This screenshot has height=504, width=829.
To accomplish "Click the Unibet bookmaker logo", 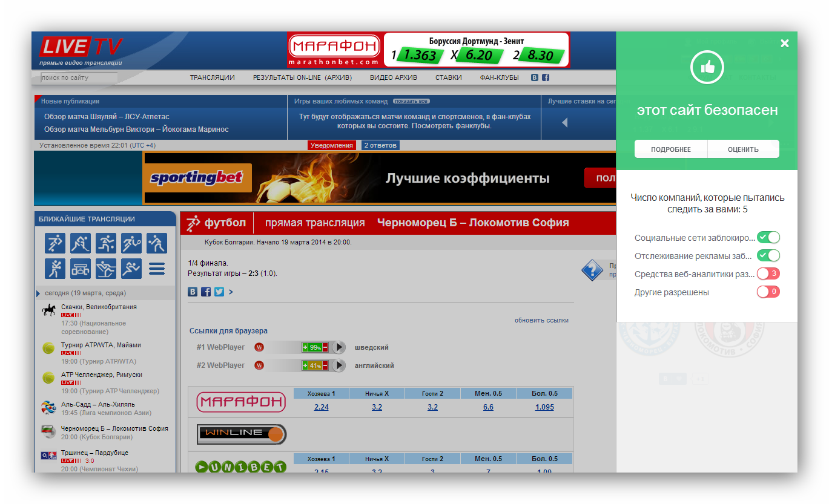I will click(x=241, y=466).
